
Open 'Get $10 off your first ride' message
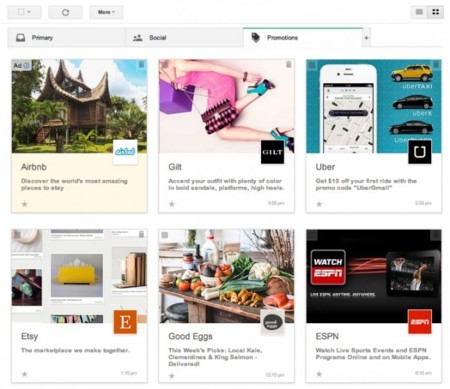pyautogui.click(x=366, y=184)
